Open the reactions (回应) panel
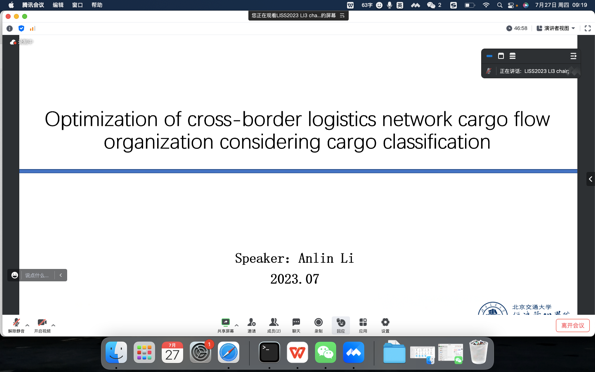 pyautogui.click(x=341, y=325)
